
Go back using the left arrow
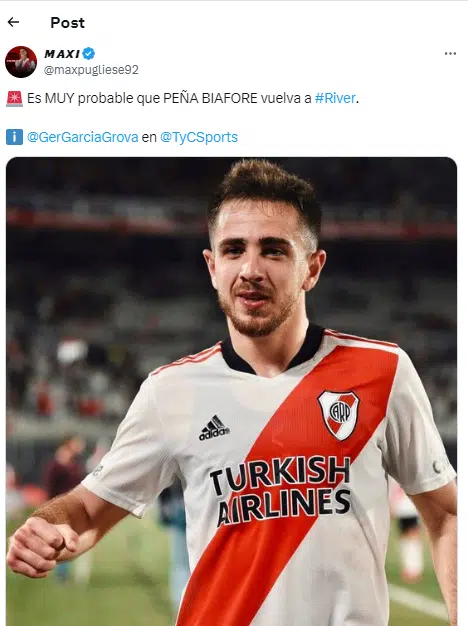pos(13,22)
